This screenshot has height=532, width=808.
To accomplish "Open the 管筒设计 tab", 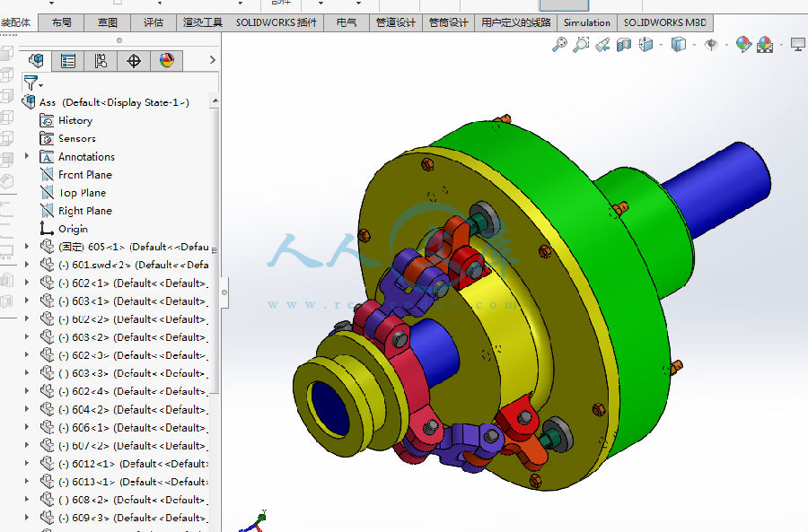I will point(448,22).
